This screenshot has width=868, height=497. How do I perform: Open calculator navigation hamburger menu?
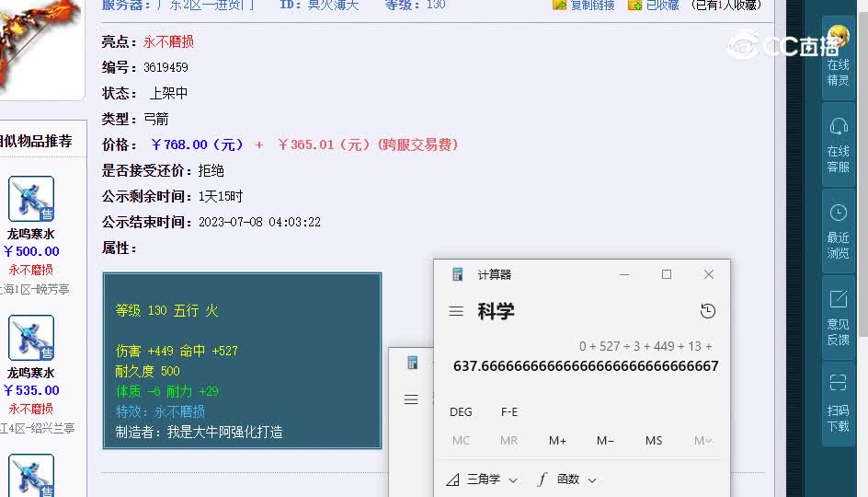tap(456, 311)
